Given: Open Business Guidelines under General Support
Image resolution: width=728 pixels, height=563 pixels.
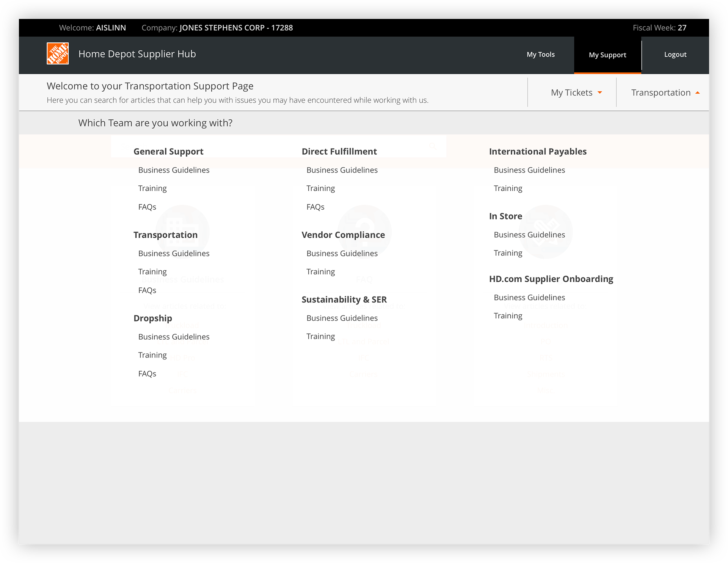Looking at the screenshot, I should (x=174, y=170).
